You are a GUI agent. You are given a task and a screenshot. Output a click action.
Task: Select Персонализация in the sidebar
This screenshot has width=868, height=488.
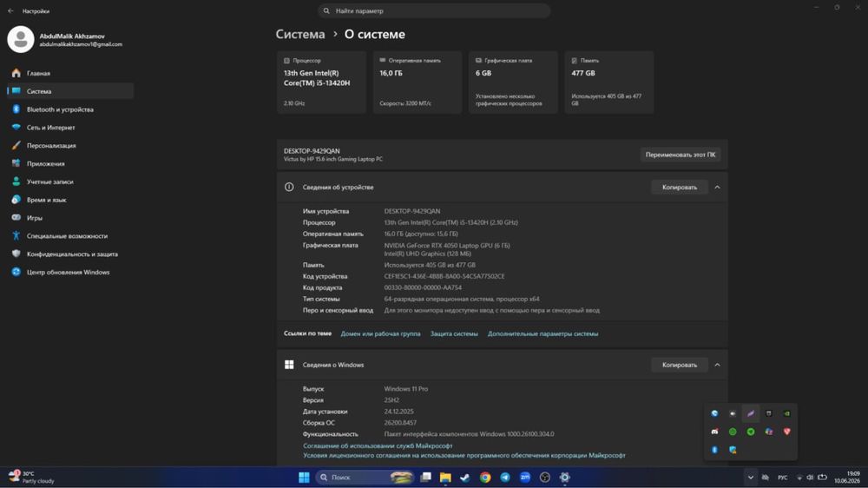(x=70, y=145)
